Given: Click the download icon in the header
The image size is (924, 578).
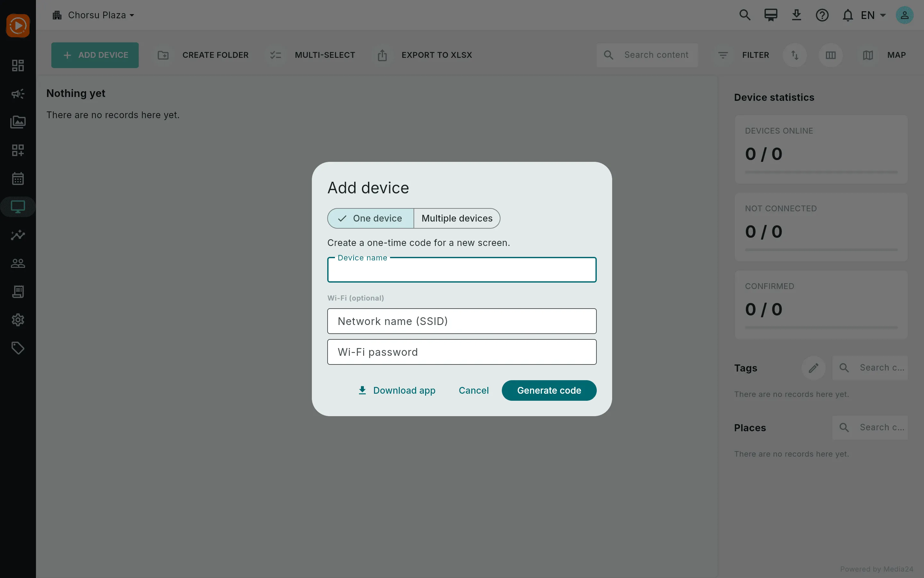Looking at the screenshot, I should click(x=797, y=15).
